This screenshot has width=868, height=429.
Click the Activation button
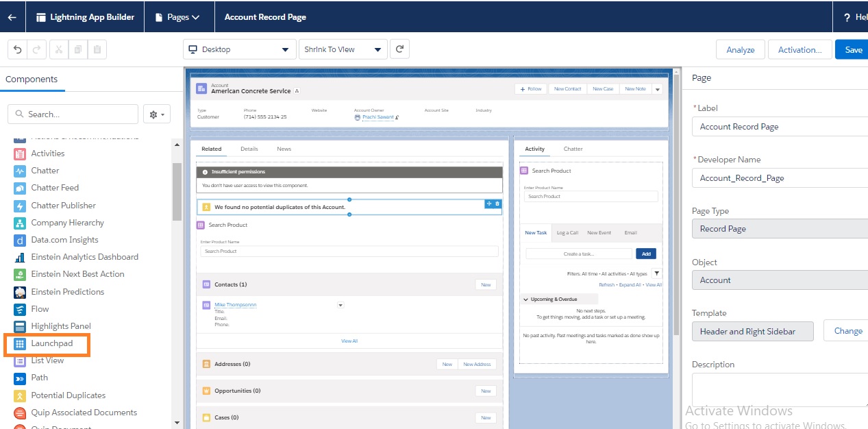click(800, 49)
